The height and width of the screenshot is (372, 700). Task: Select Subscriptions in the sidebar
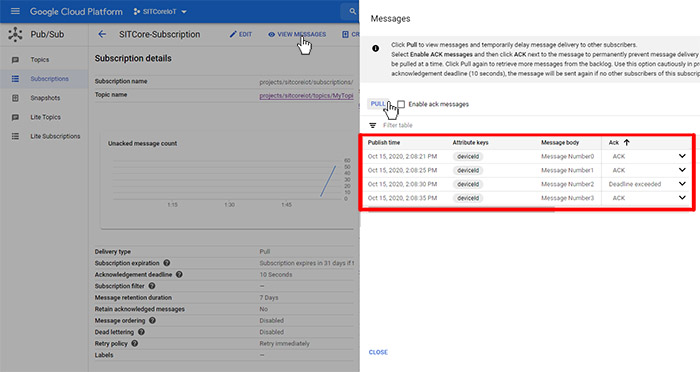tap(50, 79)
